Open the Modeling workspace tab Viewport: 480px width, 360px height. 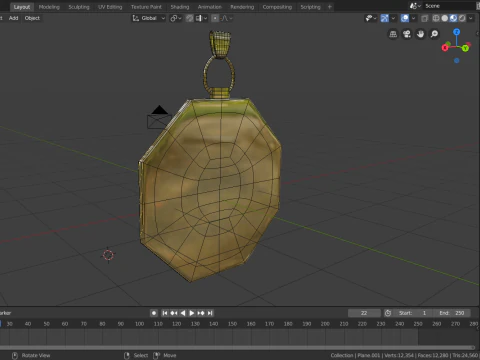pyautogui.click(x=49, y=7)
